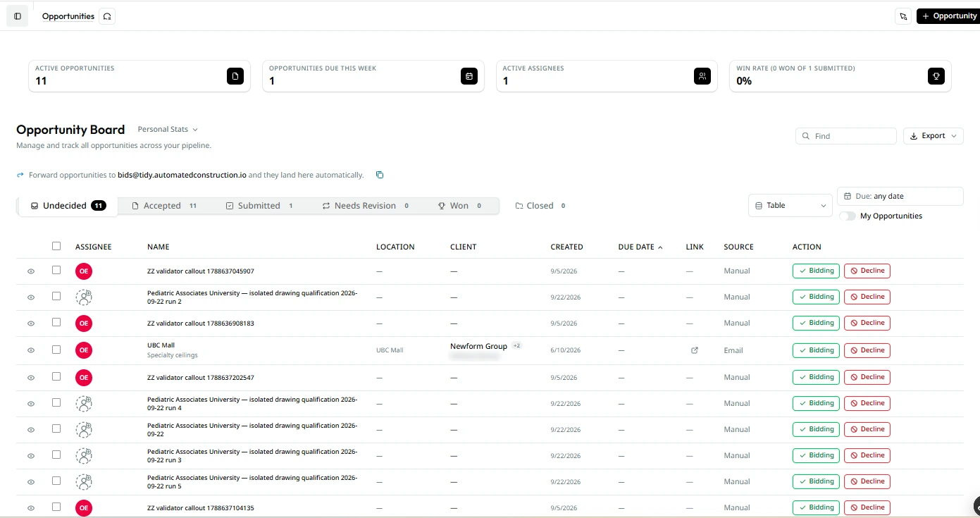Viewport: 980px width, 518px height.
Task: Open the Submitted tab
Action: point(259,206)
